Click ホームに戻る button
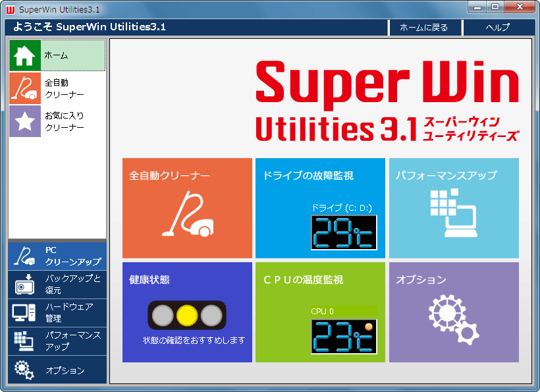540x392 pixels. (x=424, y=27)
